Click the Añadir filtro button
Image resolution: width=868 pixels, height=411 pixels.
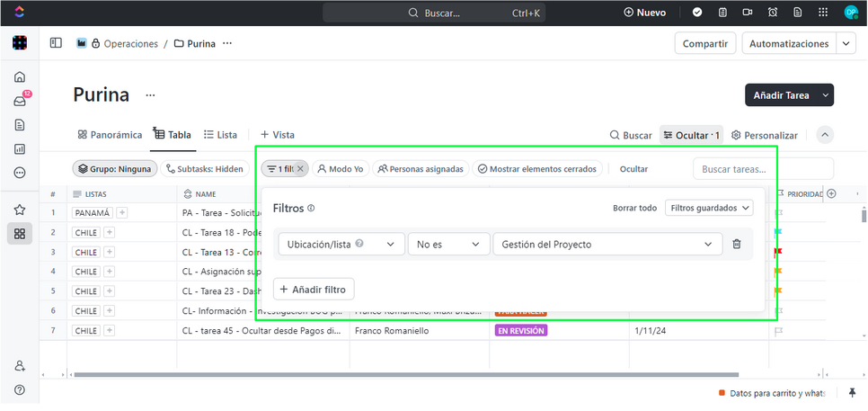[314, 289]
